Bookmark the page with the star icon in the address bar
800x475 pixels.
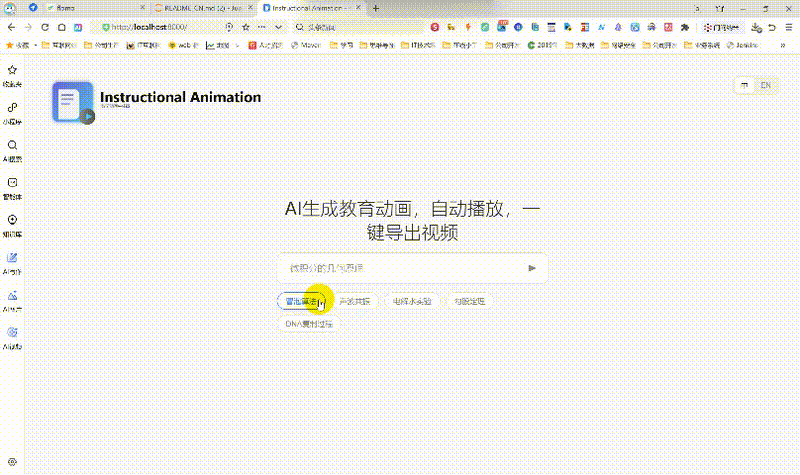pos(245,27)
